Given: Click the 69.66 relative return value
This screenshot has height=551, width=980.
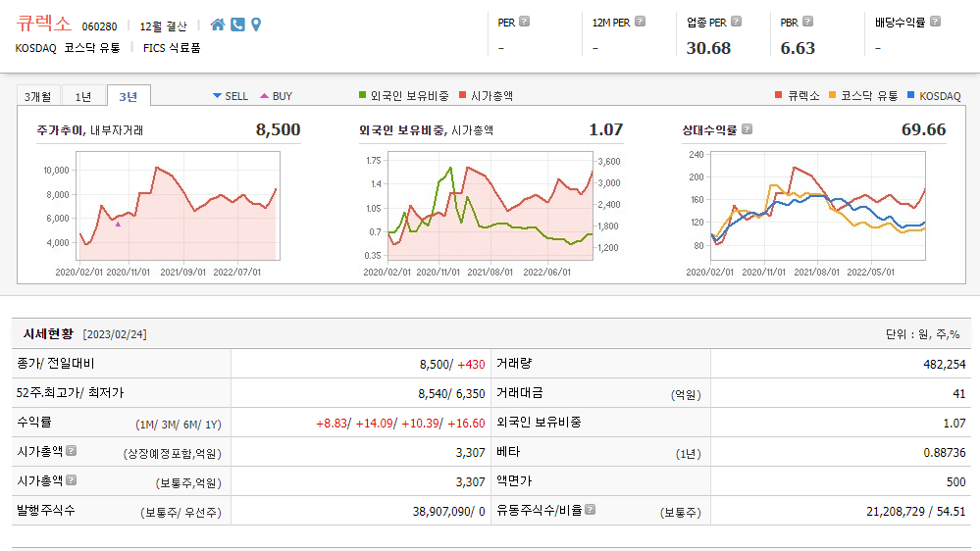Looking at the screenshot, I should (924, 129).
